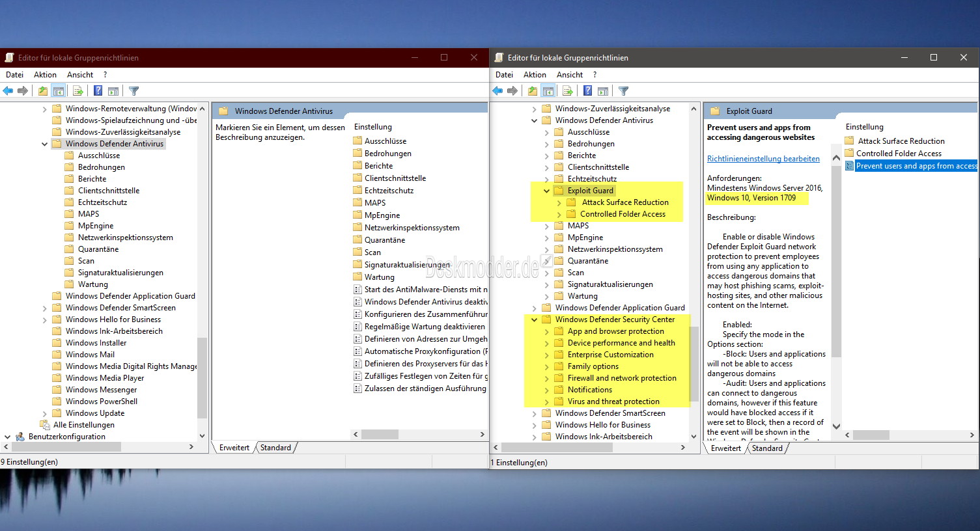980x531 pixels.
Task: Open the blue Help icon in left window toolbar
Action: (x=98, y=91)
